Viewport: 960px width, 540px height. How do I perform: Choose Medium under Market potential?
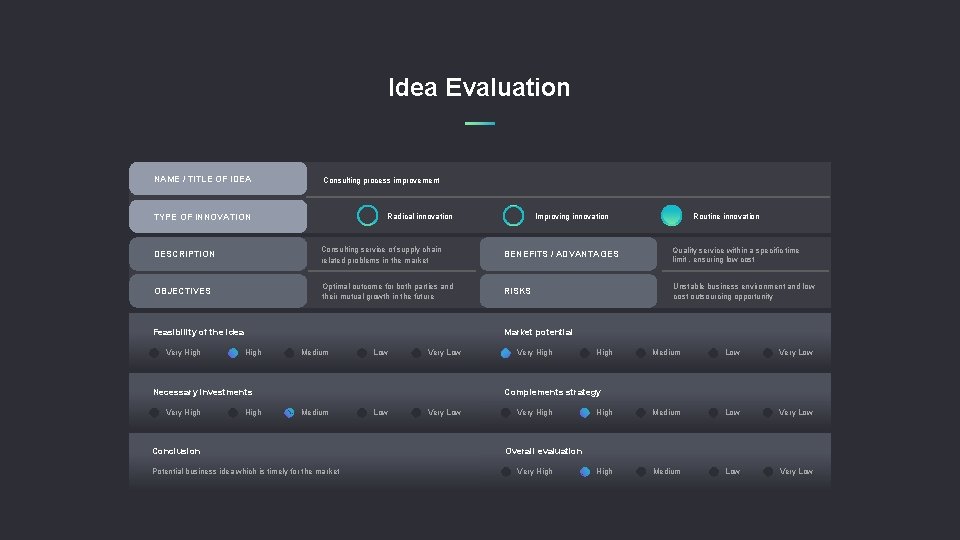[x=641, y=352]
